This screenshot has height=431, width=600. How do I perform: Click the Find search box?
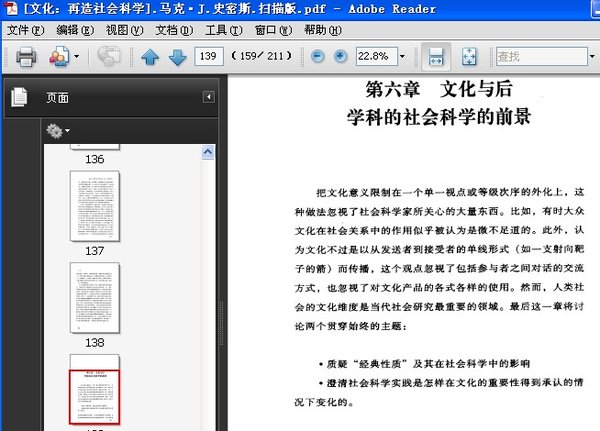point(541,57)
